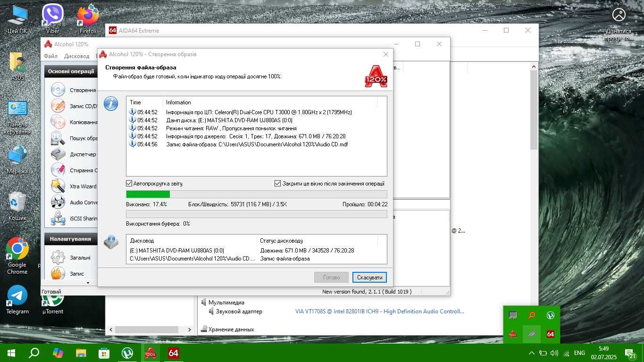The height and width of the screenshot is (362, 644).
Task: Click the Запис CD/DVD burn icon
Action: click(x=58, y=106)
